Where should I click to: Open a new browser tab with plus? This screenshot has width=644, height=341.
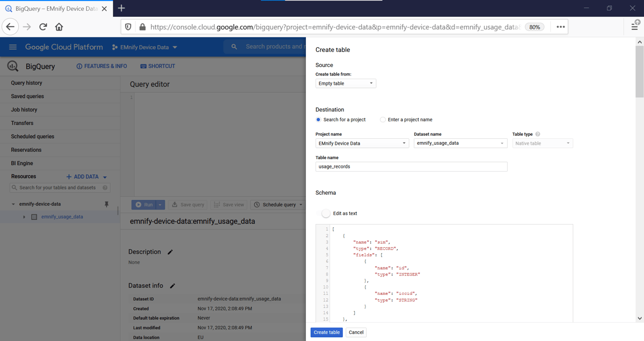click(121, 8)
